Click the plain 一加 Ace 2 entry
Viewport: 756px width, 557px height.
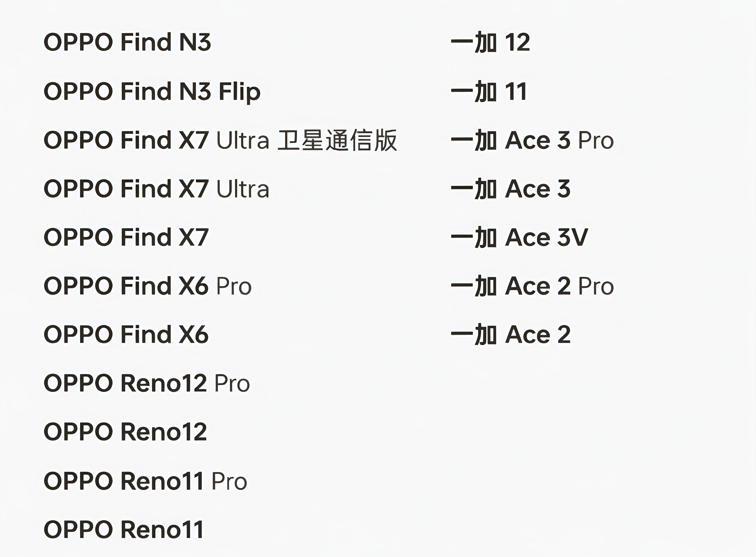click(x=511, y=334)
